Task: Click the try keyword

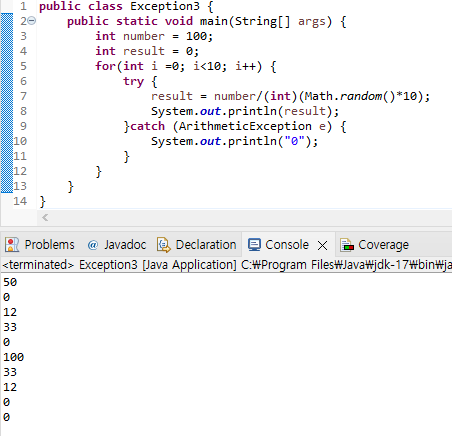Action: pos(133,82)
